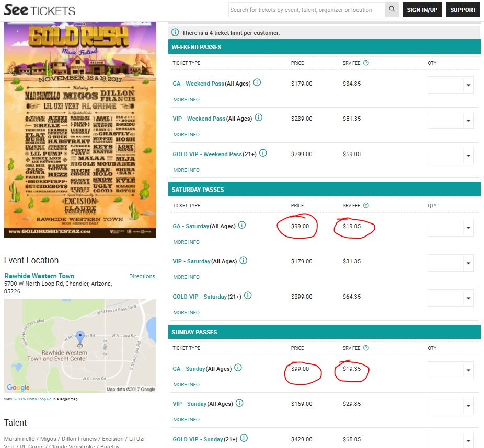Open info icon for GA - Weekend Pass
This screenshot has width=484, height=448.
coord(257,82)
